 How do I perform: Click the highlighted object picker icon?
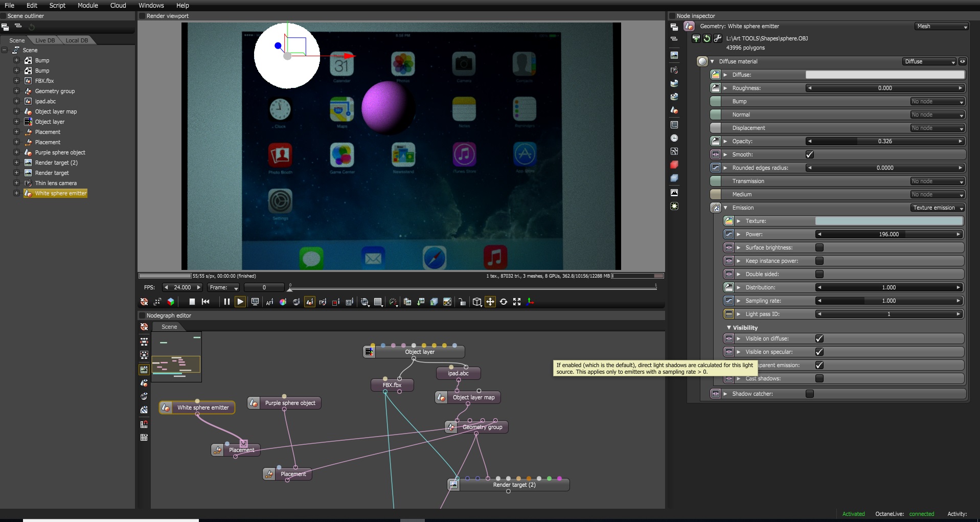click(310, 302)
